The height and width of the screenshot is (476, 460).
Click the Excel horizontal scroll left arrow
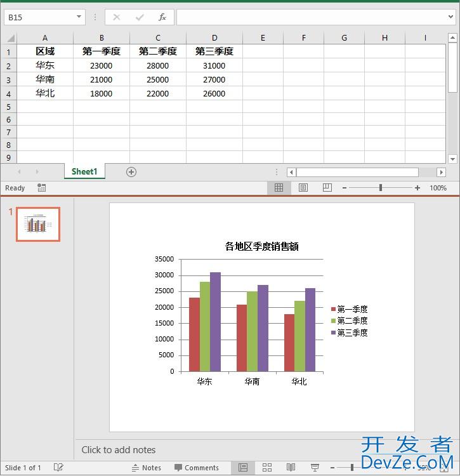point(291,172)
